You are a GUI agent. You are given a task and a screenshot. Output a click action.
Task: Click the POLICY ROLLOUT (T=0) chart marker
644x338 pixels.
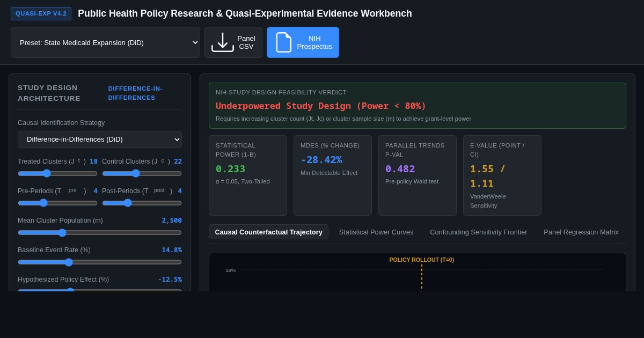(422, 260)
